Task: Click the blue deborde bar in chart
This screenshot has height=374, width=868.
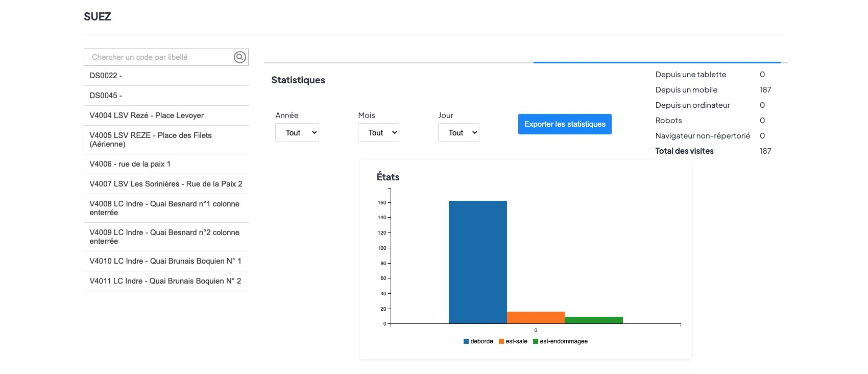Action: coord(477,262)
